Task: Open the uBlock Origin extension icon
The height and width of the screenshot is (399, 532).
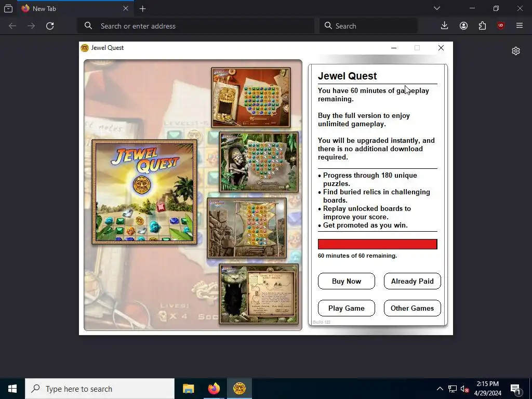Action: [501, 26]
